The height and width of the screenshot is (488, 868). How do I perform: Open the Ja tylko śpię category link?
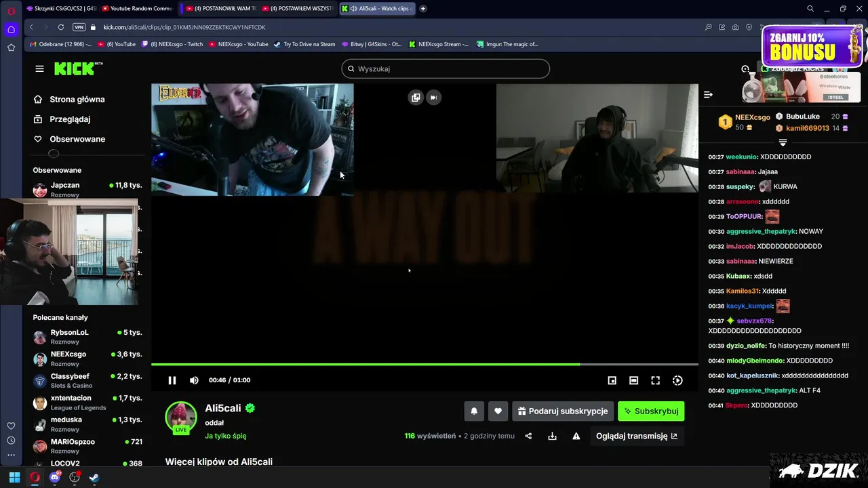point(226,436)
